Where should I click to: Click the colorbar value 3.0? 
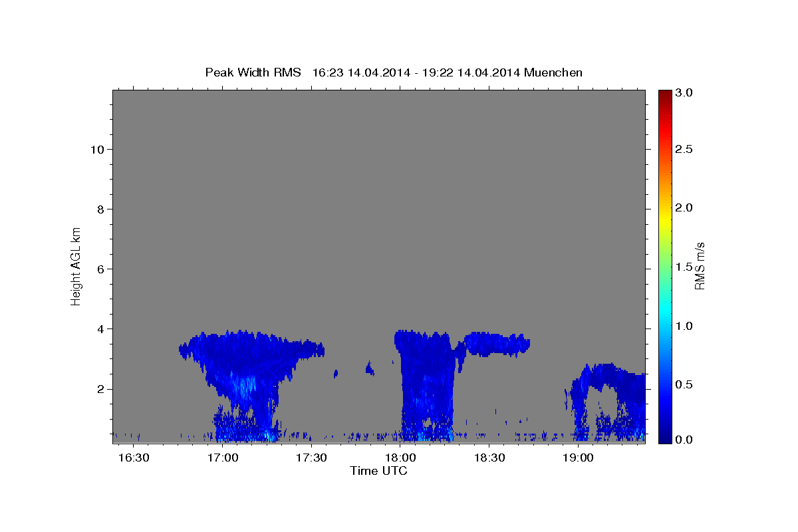[684, 92]
